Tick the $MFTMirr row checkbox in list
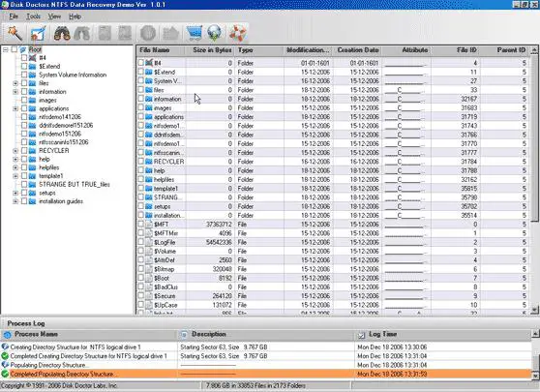Image resolution: width=540 pixels, height=392 pixels. tap(141, 233)
